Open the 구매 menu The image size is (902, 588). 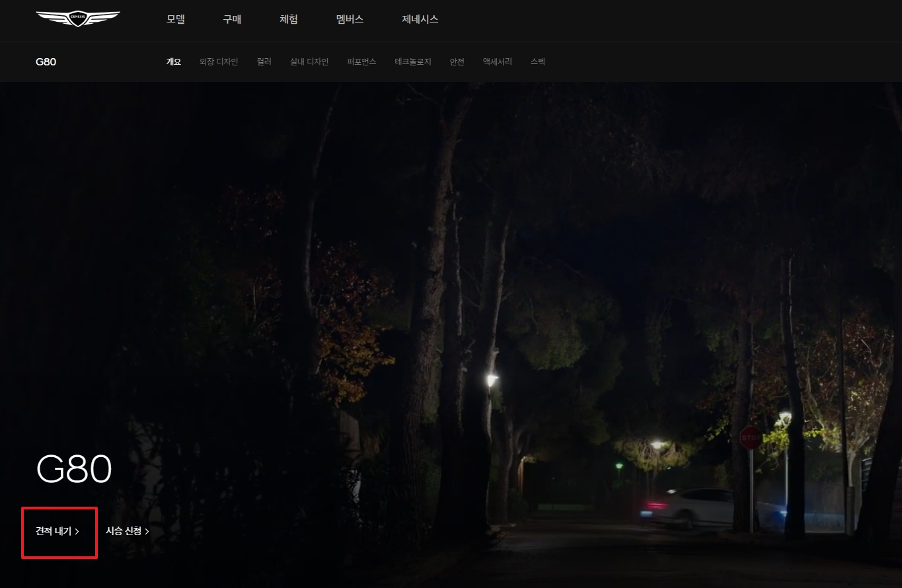pos(232,19)
